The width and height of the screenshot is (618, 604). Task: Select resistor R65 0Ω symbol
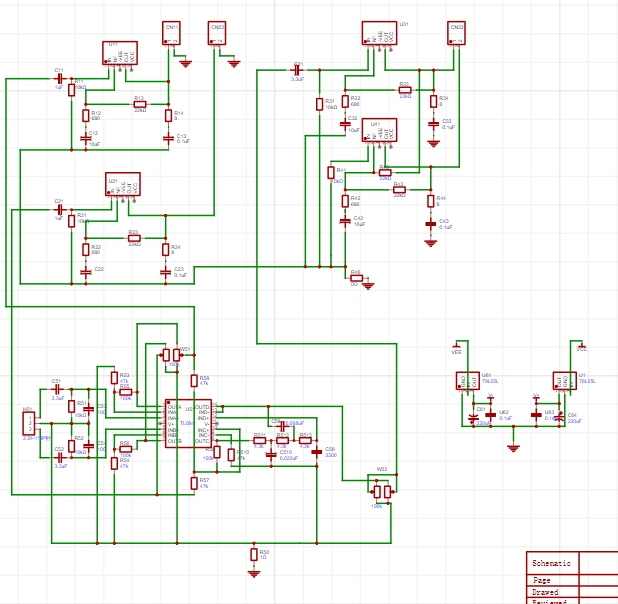(357, 278)
